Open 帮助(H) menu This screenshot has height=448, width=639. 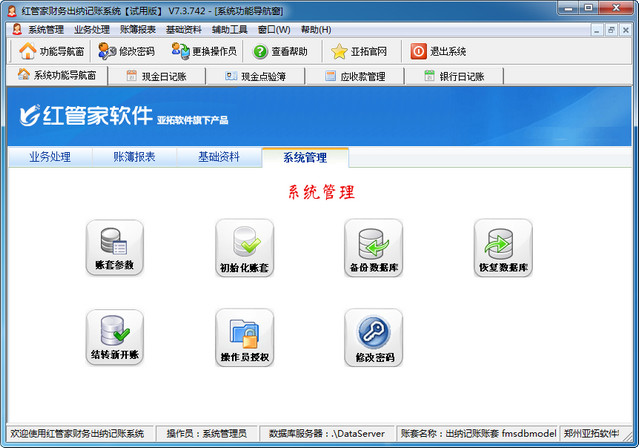[316, 30]
